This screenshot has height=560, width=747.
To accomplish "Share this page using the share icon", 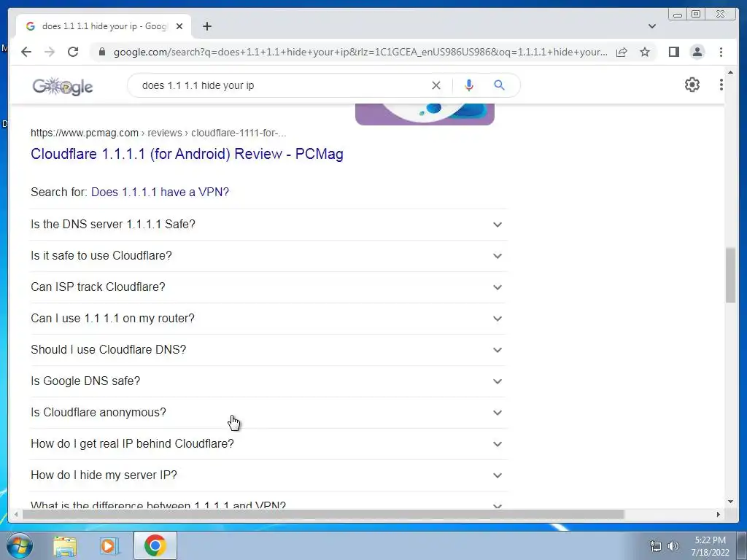I will [622, 52].
